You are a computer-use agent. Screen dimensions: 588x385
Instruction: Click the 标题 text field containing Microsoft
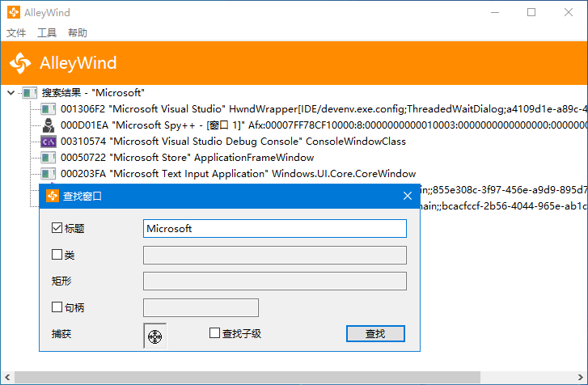(x=274, y=229)
